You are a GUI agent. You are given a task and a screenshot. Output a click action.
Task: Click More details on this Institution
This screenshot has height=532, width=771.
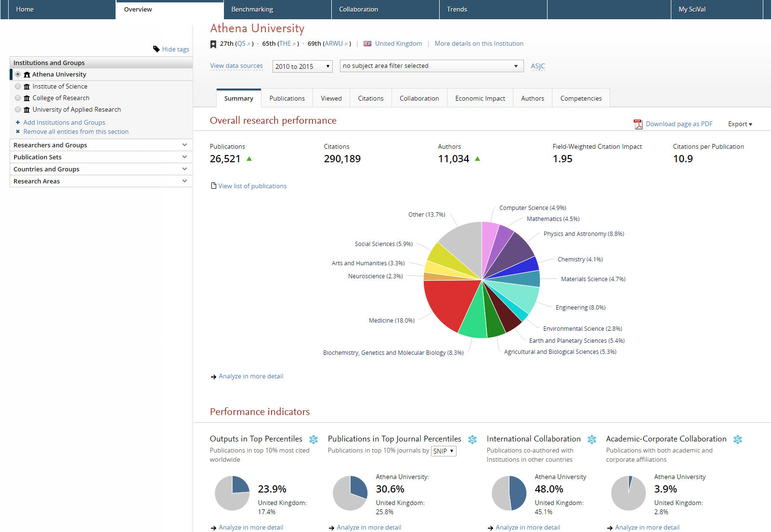coord(479,44)
